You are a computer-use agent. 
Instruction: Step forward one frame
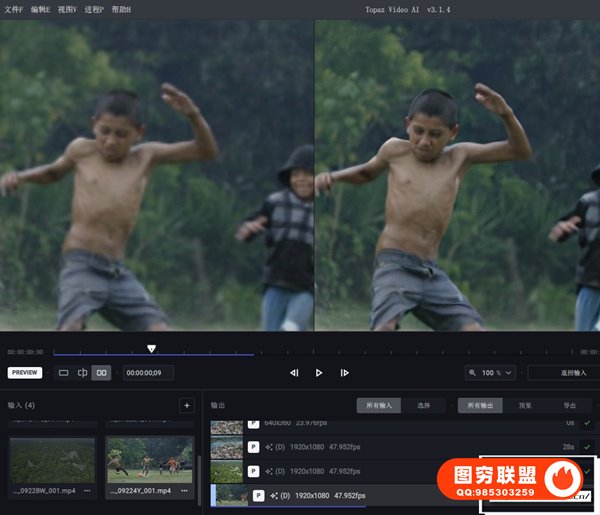344,373
